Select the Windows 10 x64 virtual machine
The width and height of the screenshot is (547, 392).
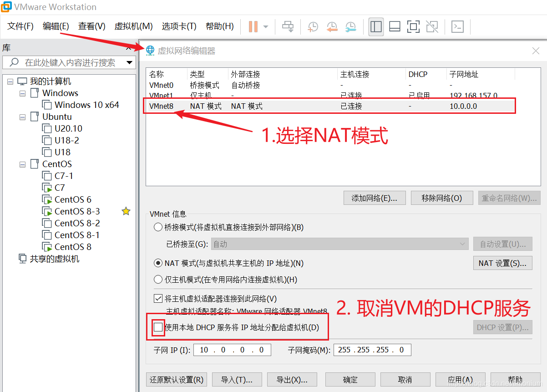pos(81,105)
